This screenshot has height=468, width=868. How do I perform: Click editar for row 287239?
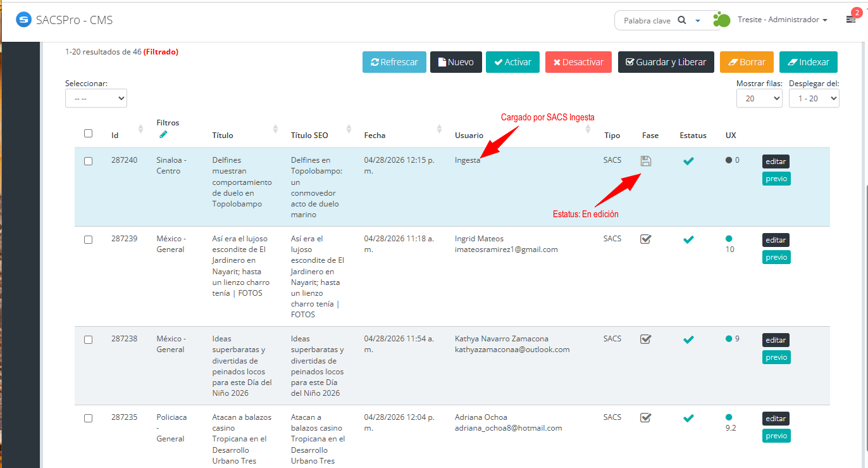coord(776,240)
